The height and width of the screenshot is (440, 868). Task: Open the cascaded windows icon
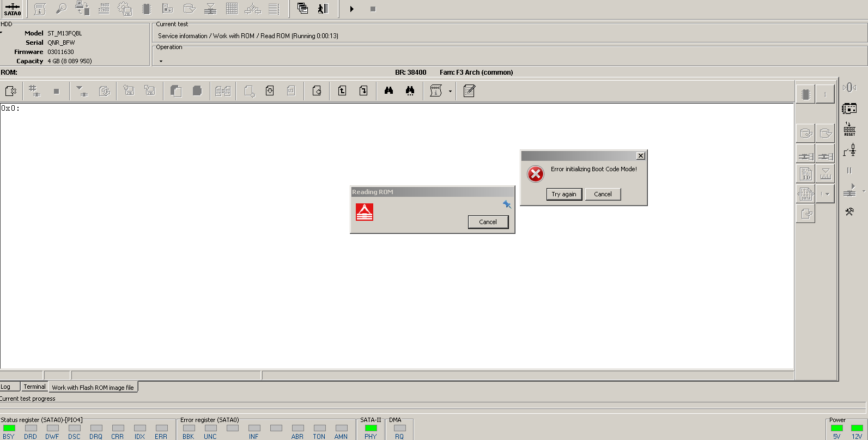(x=302, y=9)
